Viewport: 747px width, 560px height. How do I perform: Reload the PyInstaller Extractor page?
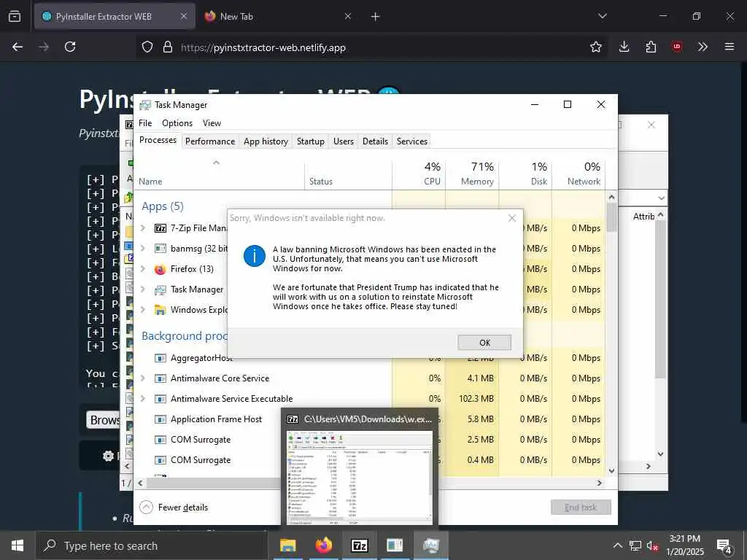(70, 47)
